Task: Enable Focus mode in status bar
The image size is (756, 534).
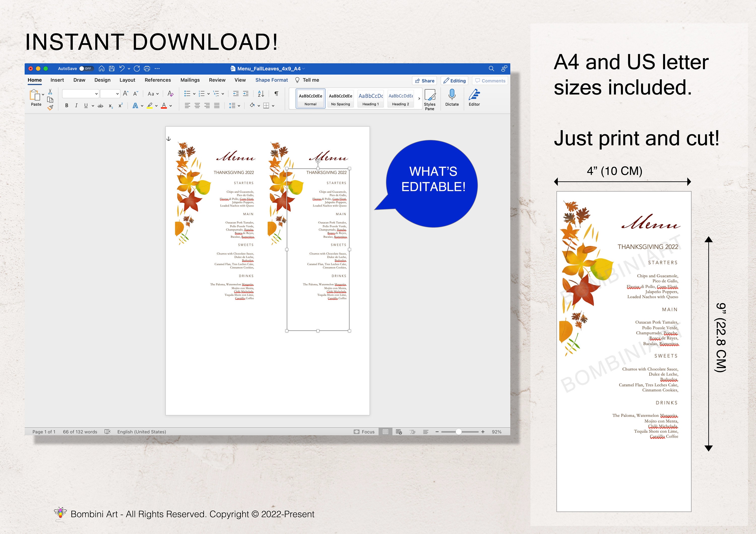Action: pos(364,431)
